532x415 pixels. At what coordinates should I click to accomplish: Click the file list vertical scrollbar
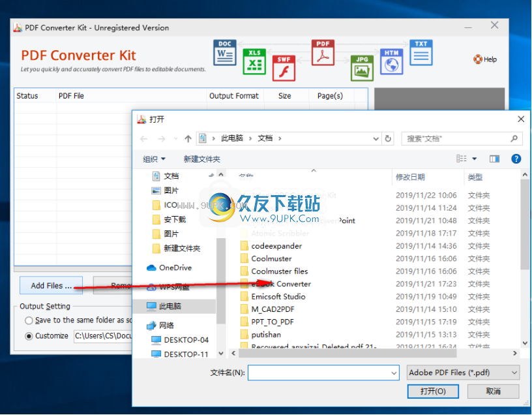[x=525, y=224]
